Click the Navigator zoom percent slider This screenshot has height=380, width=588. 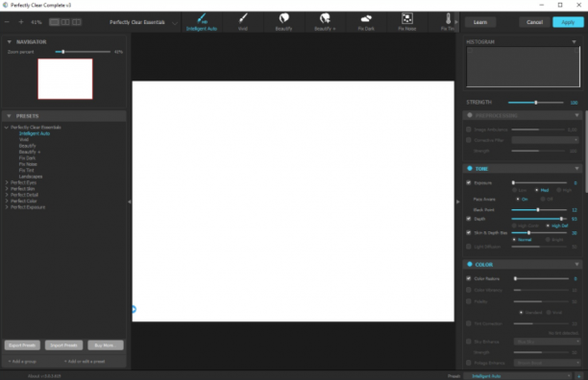coord(83,52)
